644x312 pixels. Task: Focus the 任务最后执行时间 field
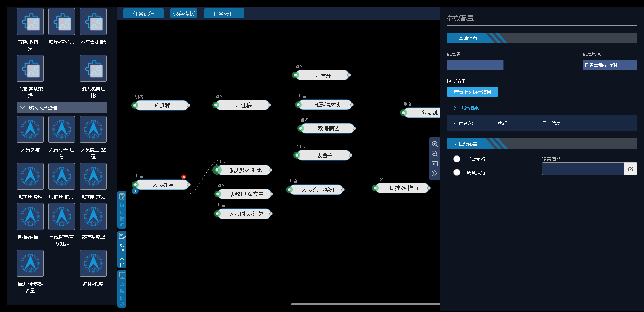[610, 65]
